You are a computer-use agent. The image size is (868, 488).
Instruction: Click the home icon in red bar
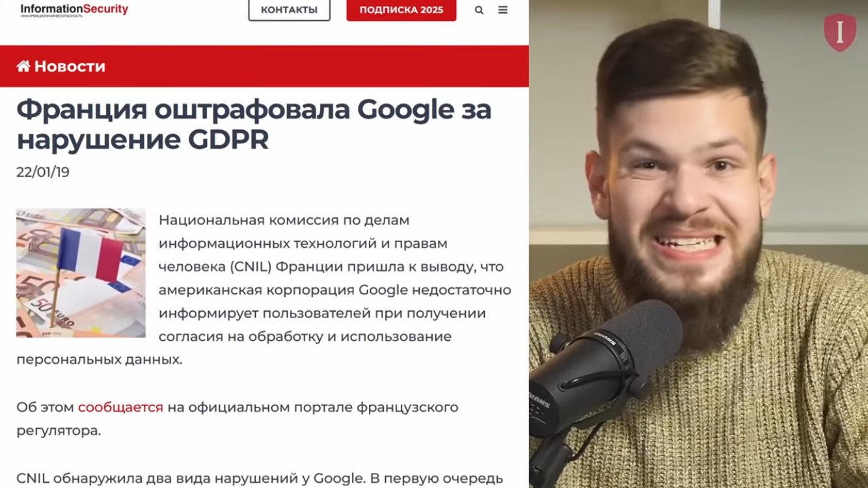(x=23, y=66)
